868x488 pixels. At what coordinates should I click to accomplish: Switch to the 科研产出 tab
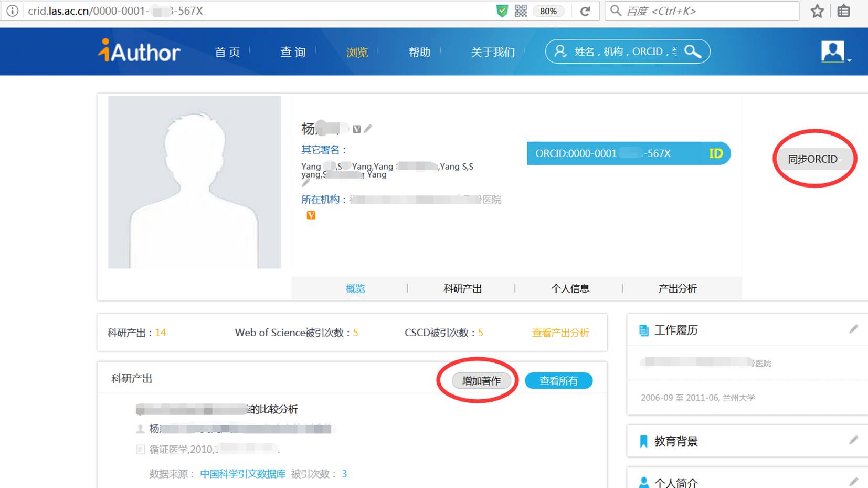click(x=462, y=288)
